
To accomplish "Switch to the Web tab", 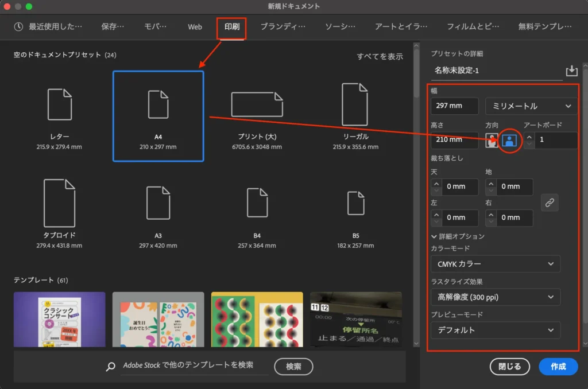I will pos(195,26).
